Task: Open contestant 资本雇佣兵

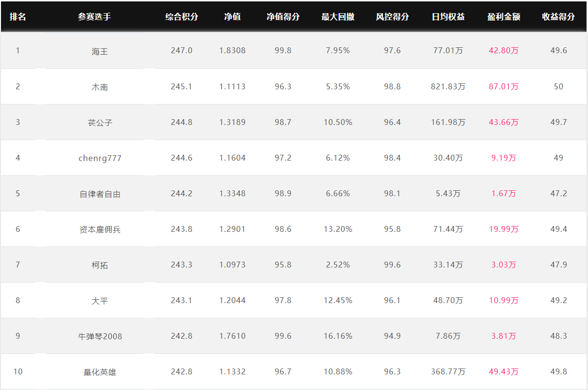Action: [x=100, y=229]
